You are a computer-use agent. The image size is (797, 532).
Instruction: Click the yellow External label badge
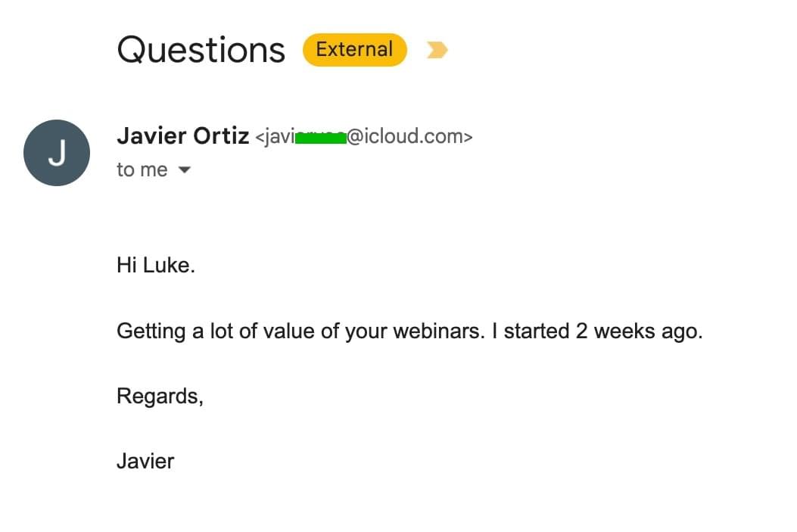tap(354, 50)
